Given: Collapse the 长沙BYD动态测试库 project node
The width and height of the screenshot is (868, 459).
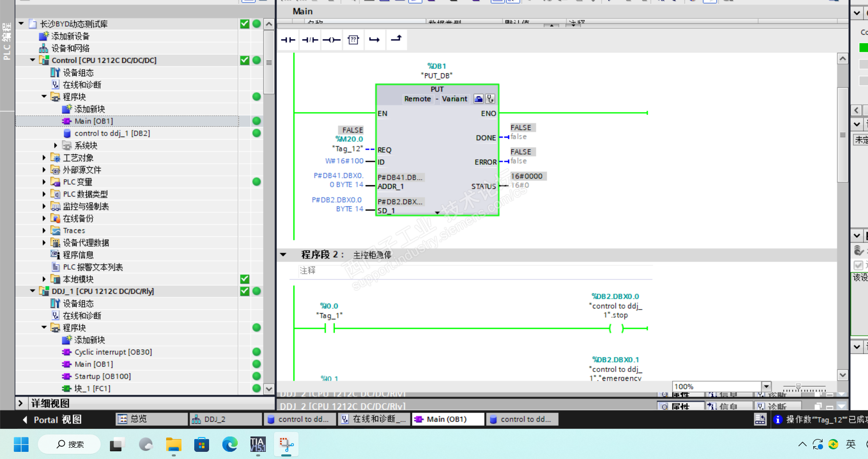Looking at the screenshot, I should [x=21, y=24].
